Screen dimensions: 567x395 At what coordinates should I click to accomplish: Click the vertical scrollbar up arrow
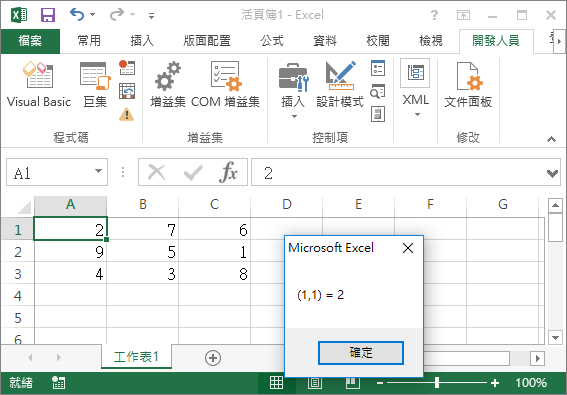tap(555, 205)
